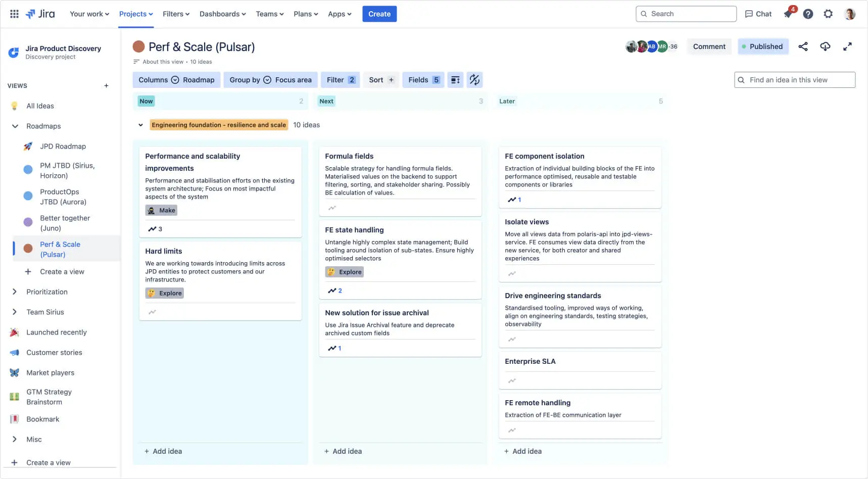This screenshot has width=868, height=479.
Task: Open Better together (Juno) view
Action: [65, 223]
